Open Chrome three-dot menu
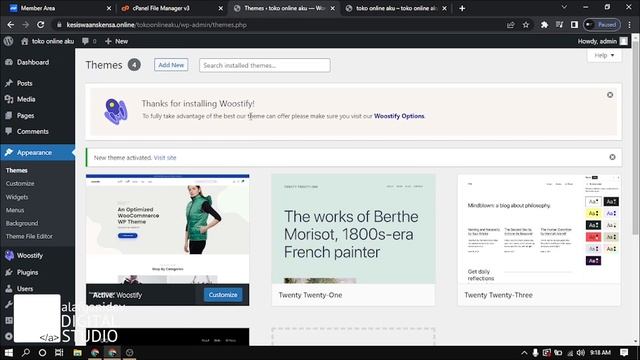This screenshot has height=360, width=640. (x=629, y=25)
